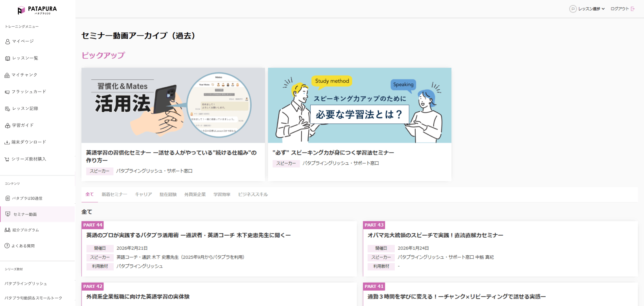Select the キャリア tab
Viewport: 644px width, 306px height.
pos(144,194)
